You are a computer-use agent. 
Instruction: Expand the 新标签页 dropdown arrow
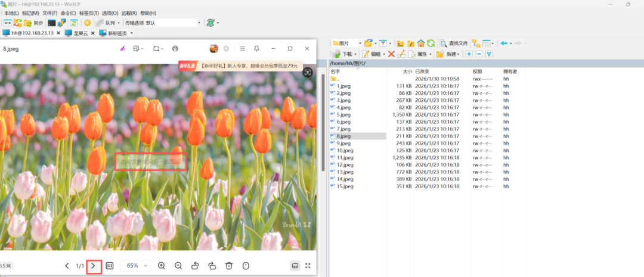(x=132, y=33)
